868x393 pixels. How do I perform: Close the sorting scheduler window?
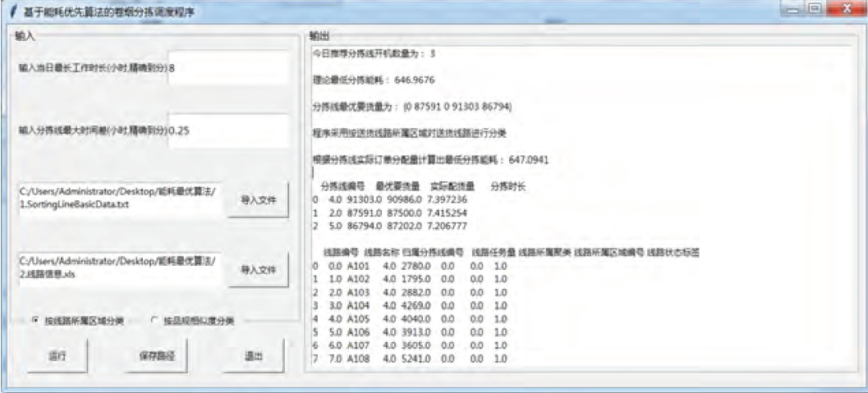[x=846, y=9]
